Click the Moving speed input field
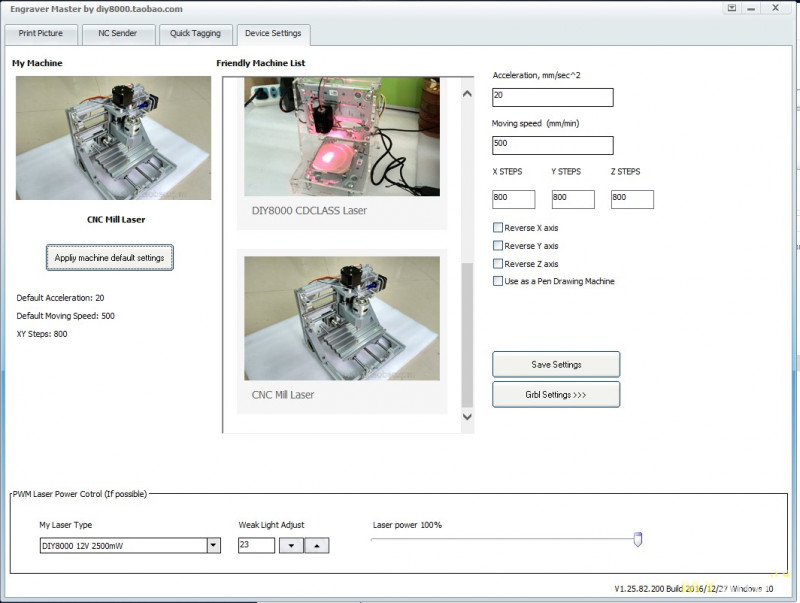The width and height of the screenshot is (800, 603). [553, 145]
